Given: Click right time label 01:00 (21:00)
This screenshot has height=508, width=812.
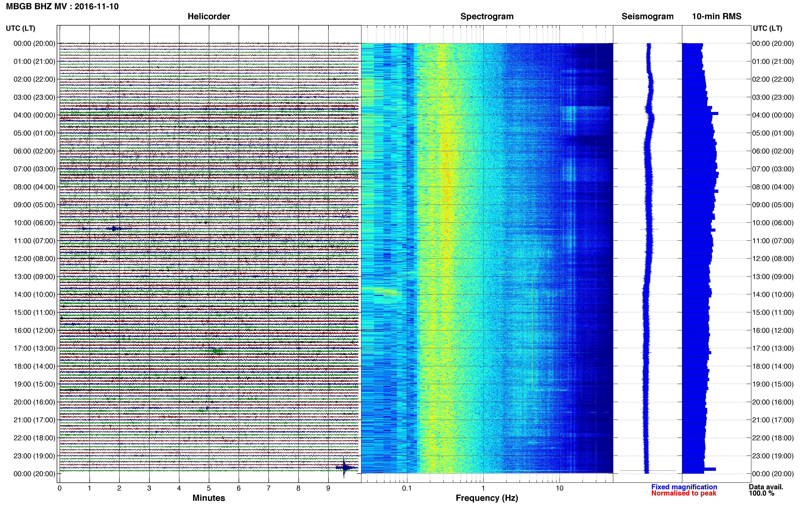Looking at the screenshot, I should (773, 62).
